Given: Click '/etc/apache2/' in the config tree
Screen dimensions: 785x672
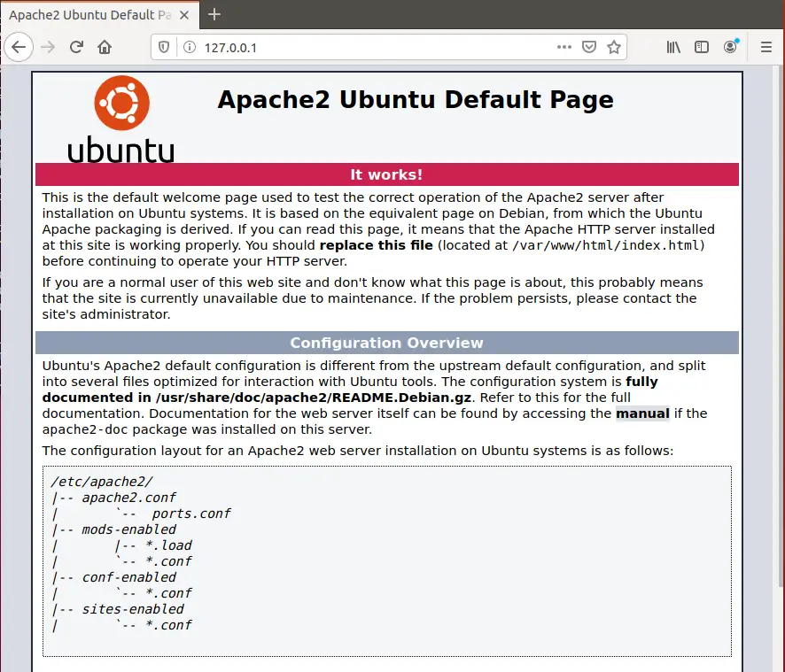Looking at the screenshot, I should (x=102, y=482).
